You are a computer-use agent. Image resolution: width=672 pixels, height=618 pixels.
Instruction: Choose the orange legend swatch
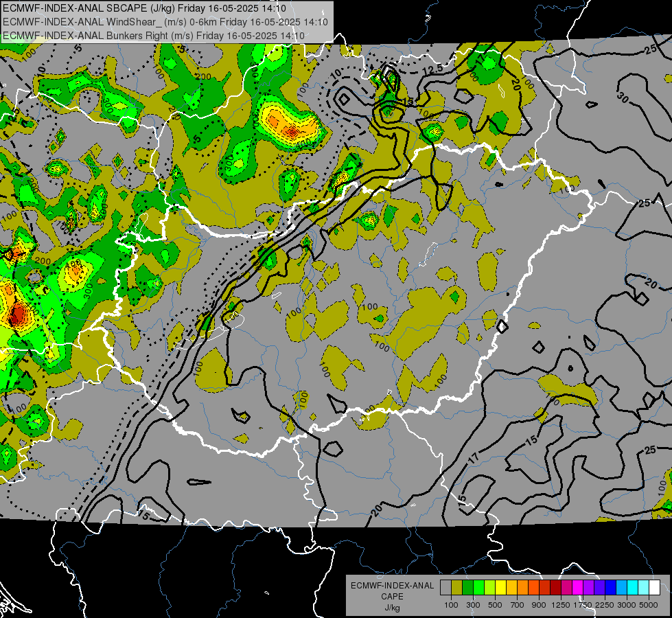[522, 587]
